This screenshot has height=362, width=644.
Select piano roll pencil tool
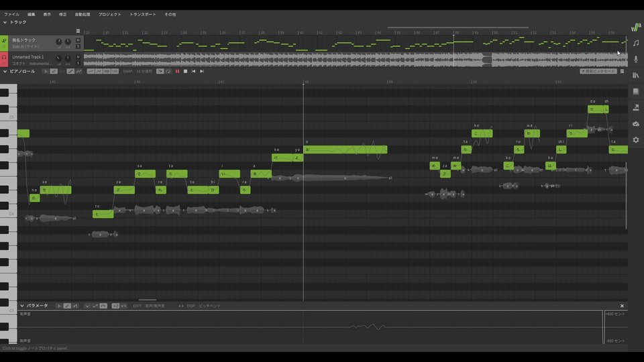click(x=54, y=72)
